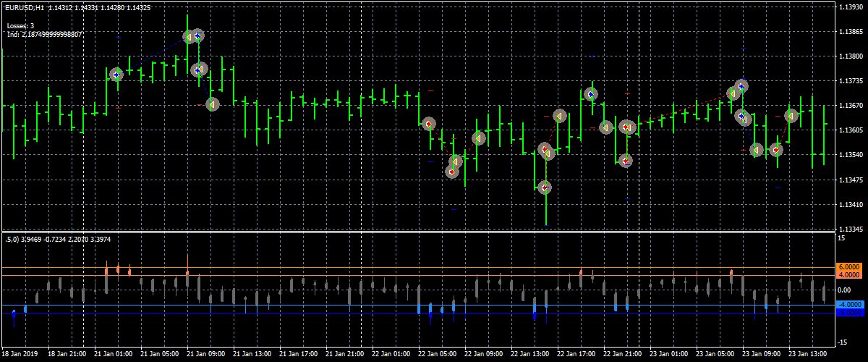Select the 'Losses: 3' label
This screenshot has width=868, height=362.
[x=20, y=25]
